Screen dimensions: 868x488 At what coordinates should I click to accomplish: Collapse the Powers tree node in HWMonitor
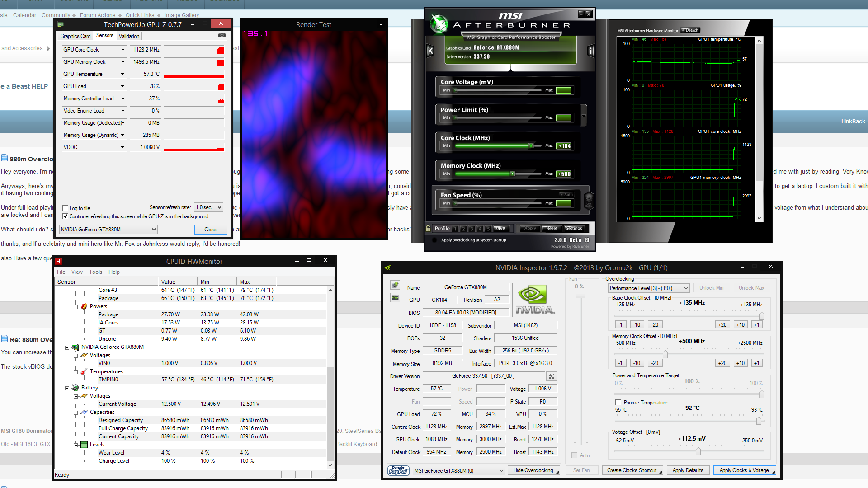[x=75, y=307]
